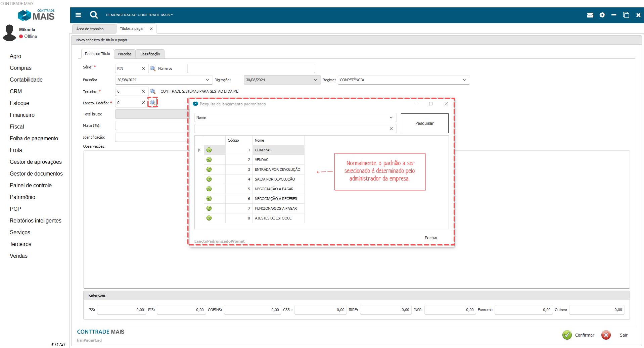The height and width of the screenshot is (348, 644).
Task: Click the magnifier search icon in header
Action: pos(94,15)
